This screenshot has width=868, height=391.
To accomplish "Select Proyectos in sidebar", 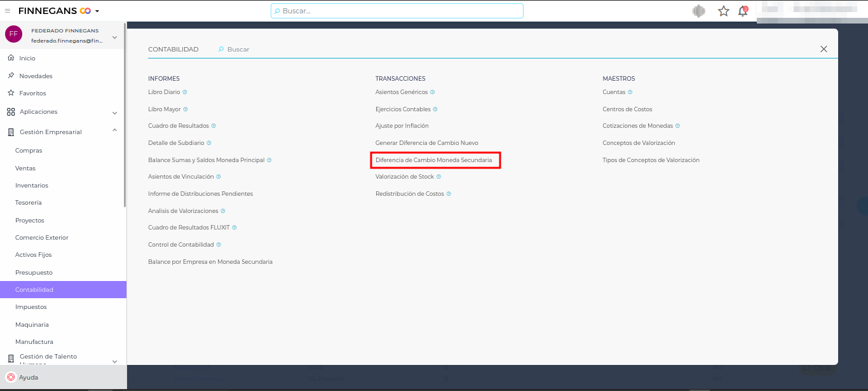I will coord(30,221).
